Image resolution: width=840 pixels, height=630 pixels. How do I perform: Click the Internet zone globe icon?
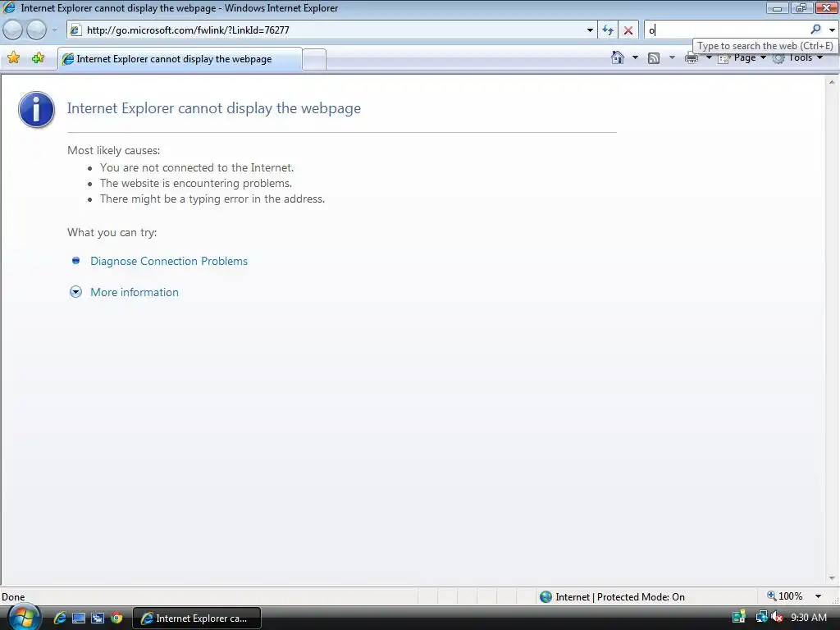[546, 597]
